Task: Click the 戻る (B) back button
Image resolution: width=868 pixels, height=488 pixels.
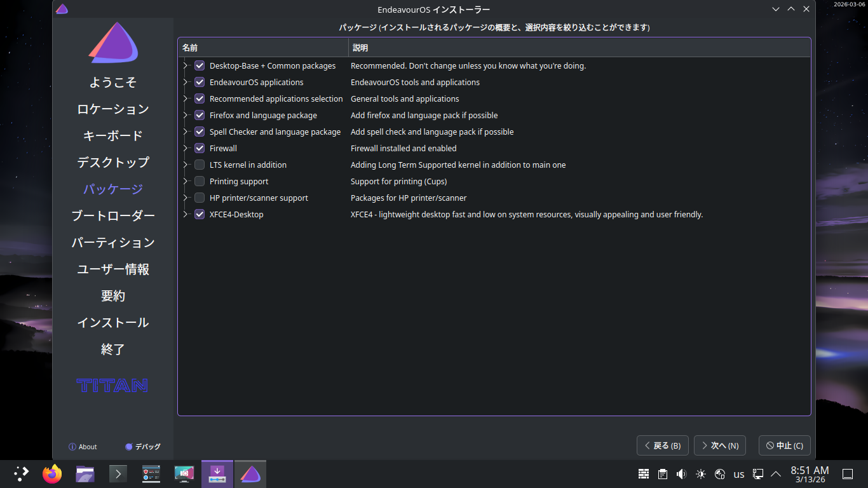Action: [x=663, y=445]
